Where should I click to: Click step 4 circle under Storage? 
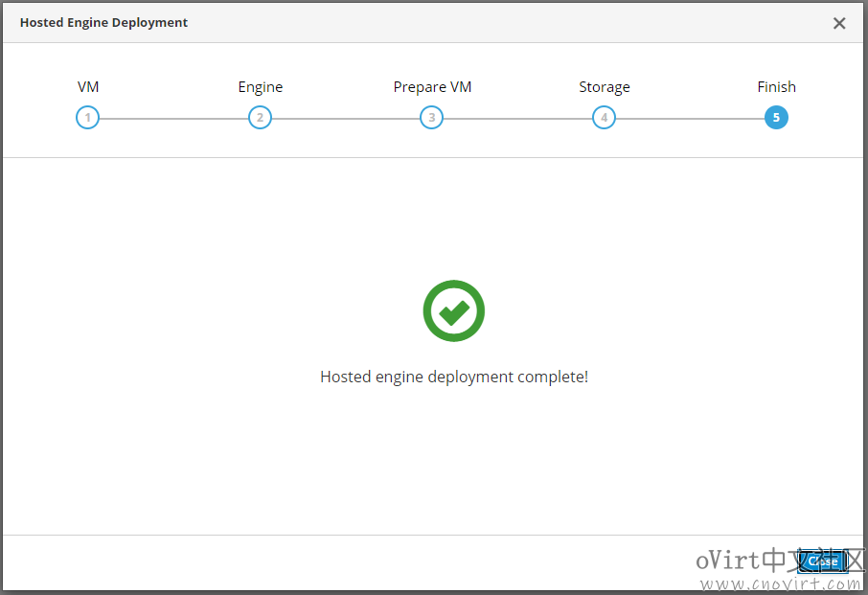(604, 117)
